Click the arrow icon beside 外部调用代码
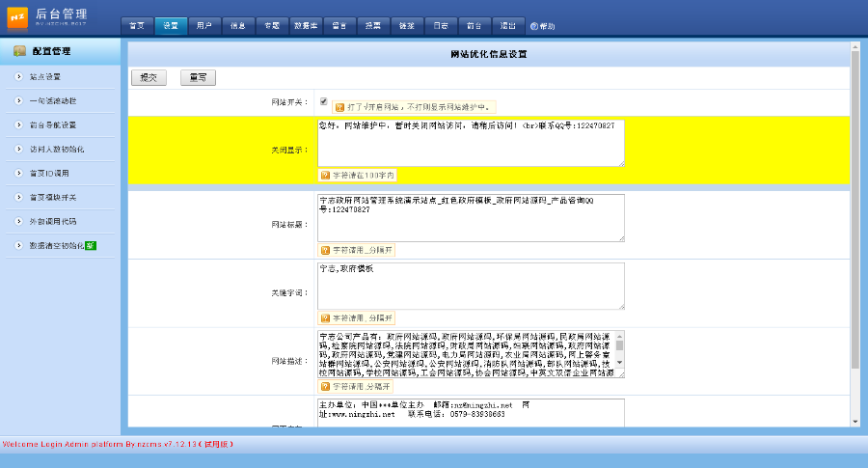The image size is (868, 468). click(19, 221)
